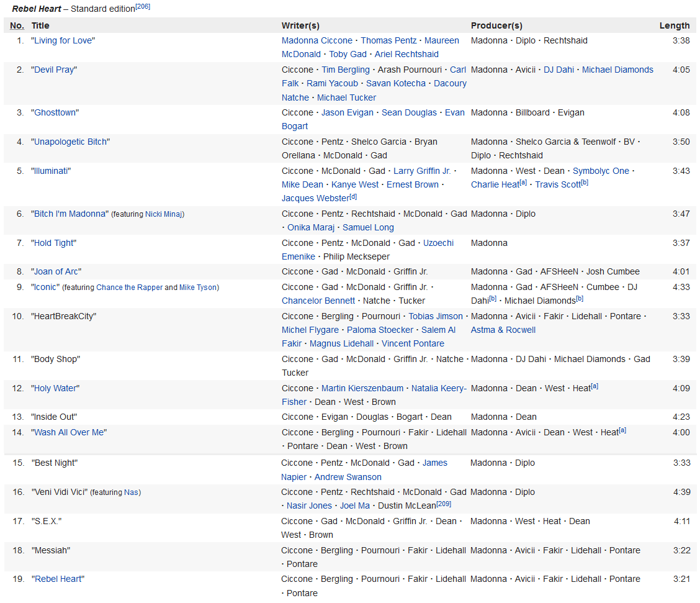Follow the Samuel Long link

click(368, 227)
